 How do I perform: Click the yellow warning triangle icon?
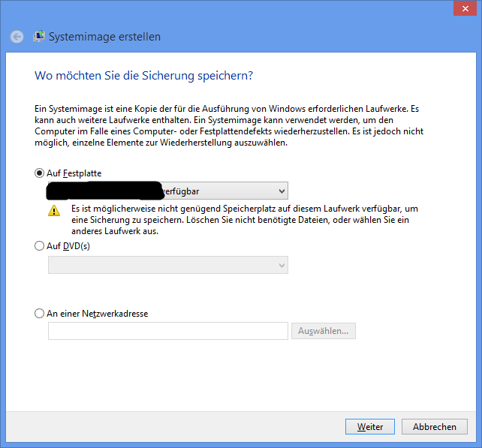54,211
